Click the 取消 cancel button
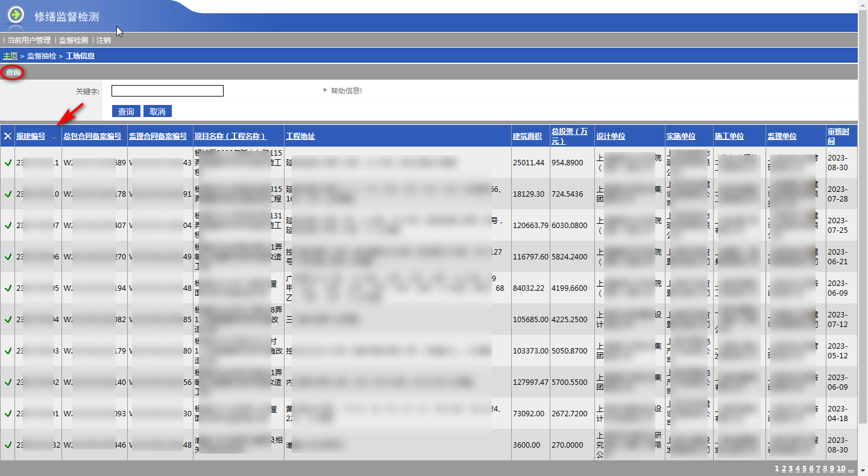Screen dimensions: 868x476 [x=158, y=112]
